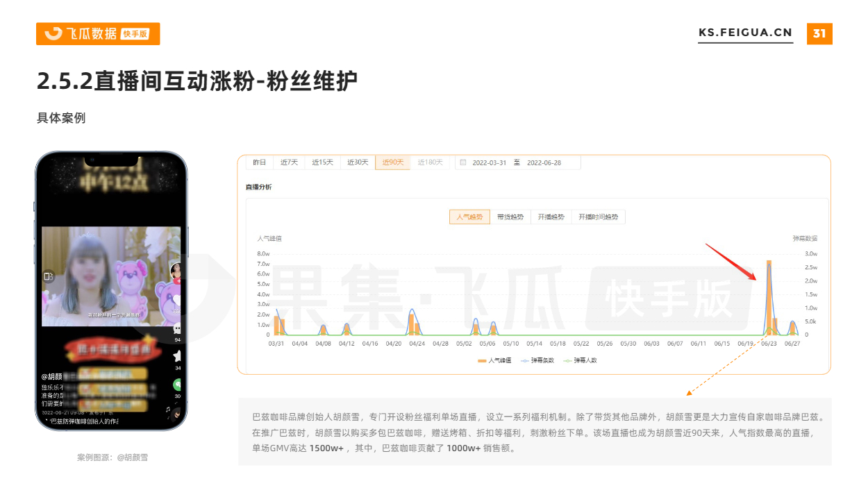Open the end date 2022-06-28 picker
The width and height of the screenshot is (868, 488).
[544, 162]
